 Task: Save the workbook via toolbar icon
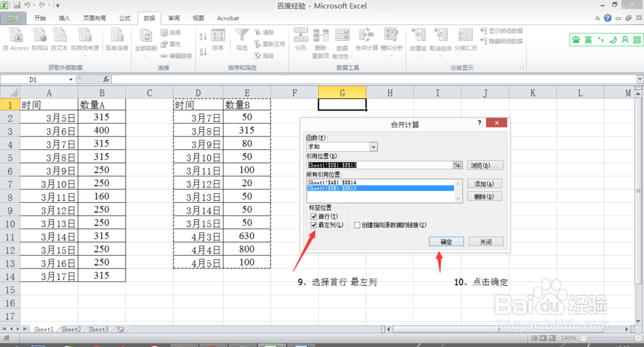point(17,5)
